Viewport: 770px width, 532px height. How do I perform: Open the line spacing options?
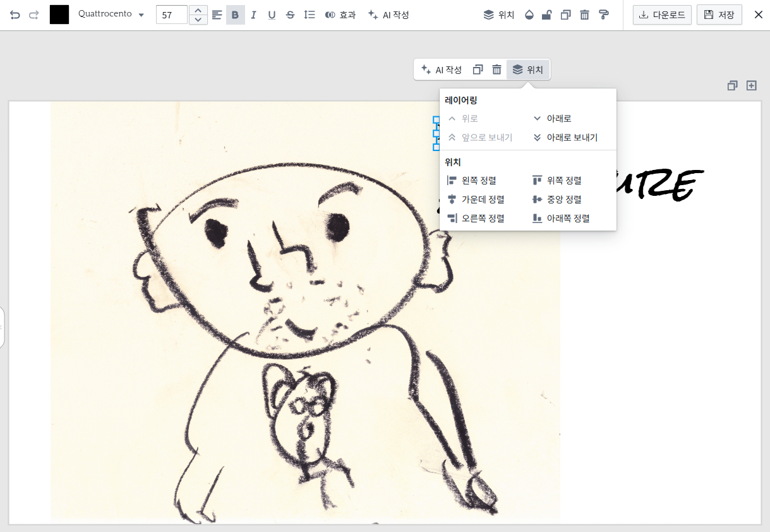[x=309, y=15]
